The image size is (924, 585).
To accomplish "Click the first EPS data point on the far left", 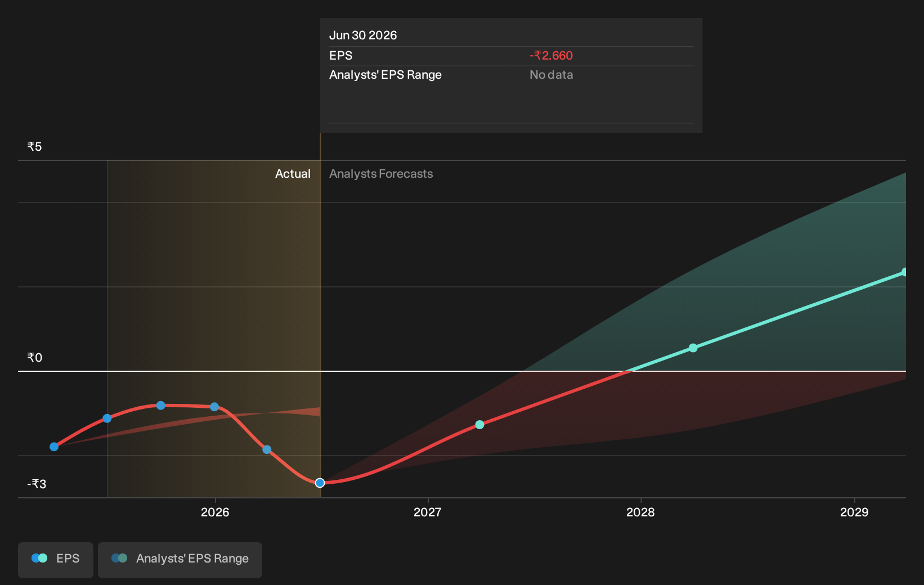I will coord(54,447).
